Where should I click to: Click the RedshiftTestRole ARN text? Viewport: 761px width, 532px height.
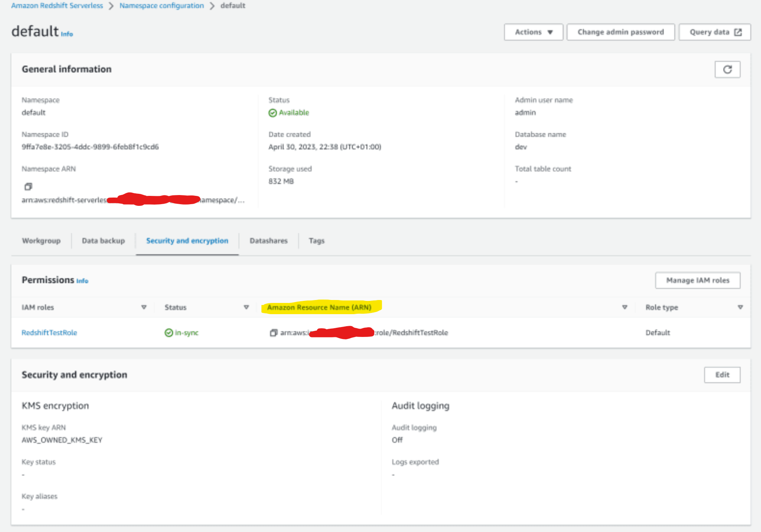tap(364, 333)
